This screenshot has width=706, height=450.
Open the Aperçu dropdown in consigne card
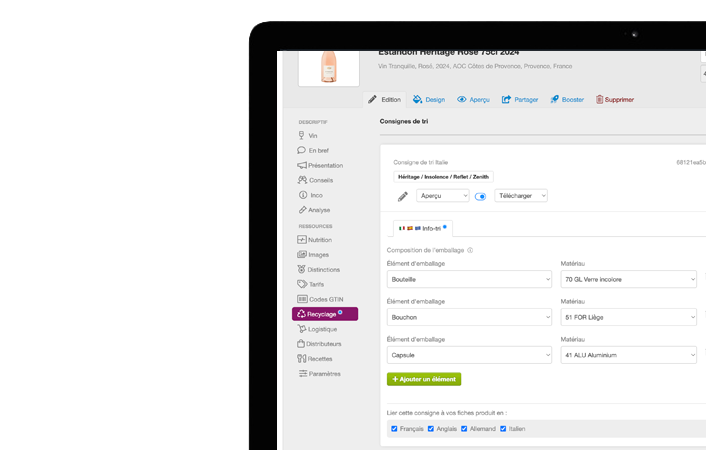[x=443, y=195]
